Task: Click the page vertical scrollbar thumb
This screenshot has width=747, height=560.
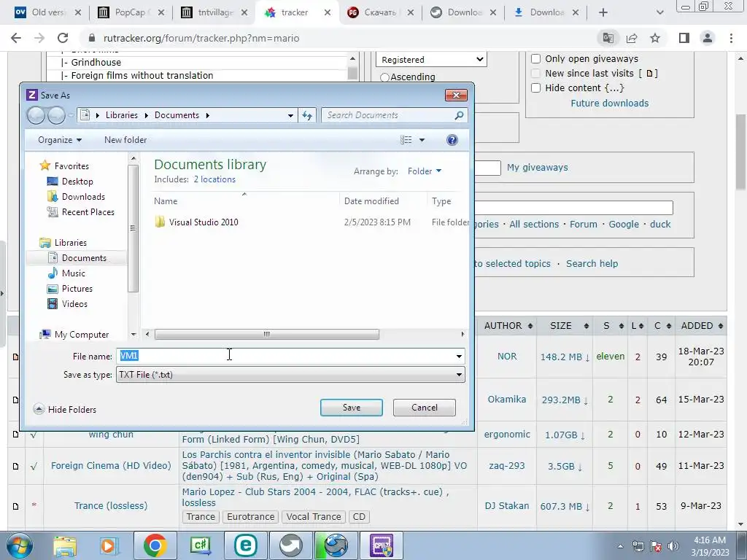Action: click(x=741, y=152)
